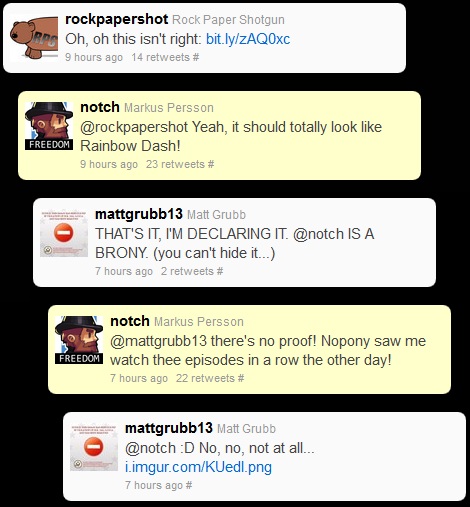Click the Rock Paper Shotgun bear avatar
Screen dimensions: 470x507
tap(34, 38)
